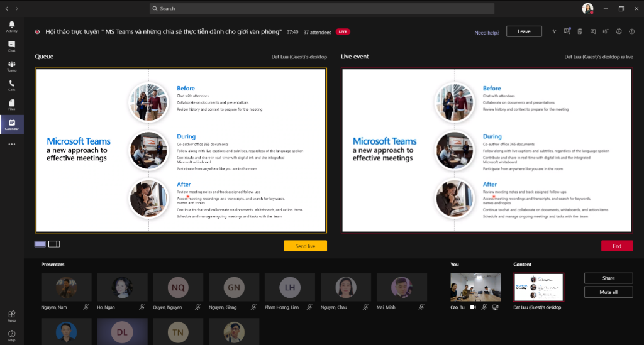Select Nguyen, Chau presenter tile
This screenshot has width=644, height=345.
(345, 287)
